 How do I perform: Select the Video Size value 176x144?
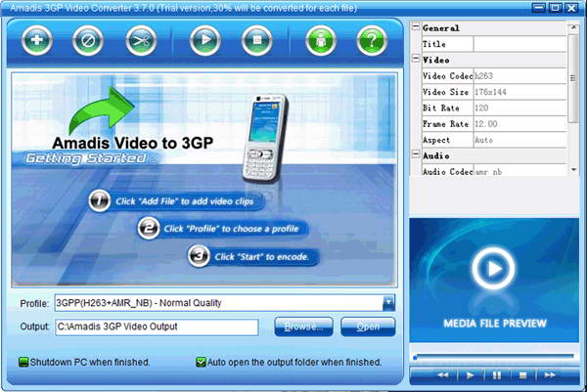click(519, 92)
